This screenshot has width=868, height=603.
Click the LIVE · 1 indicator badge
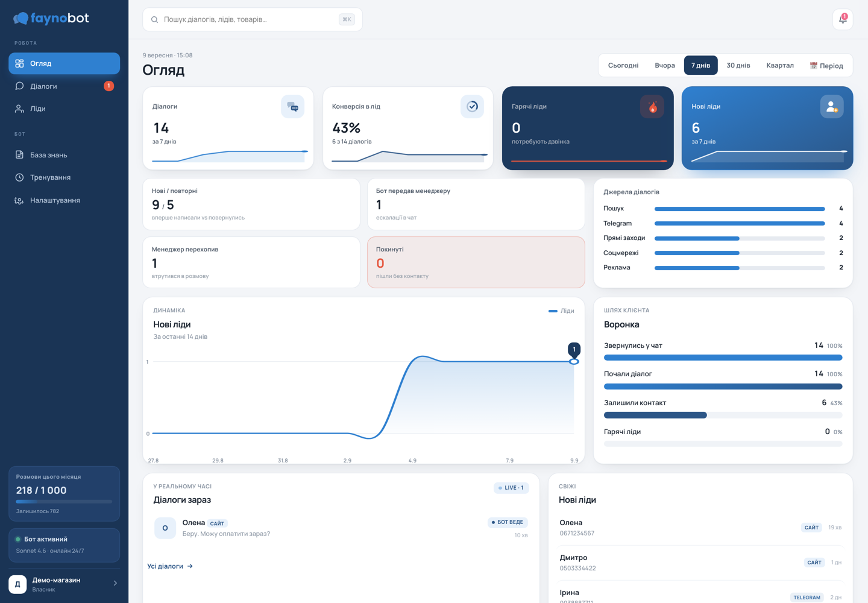tap(511, 488)
